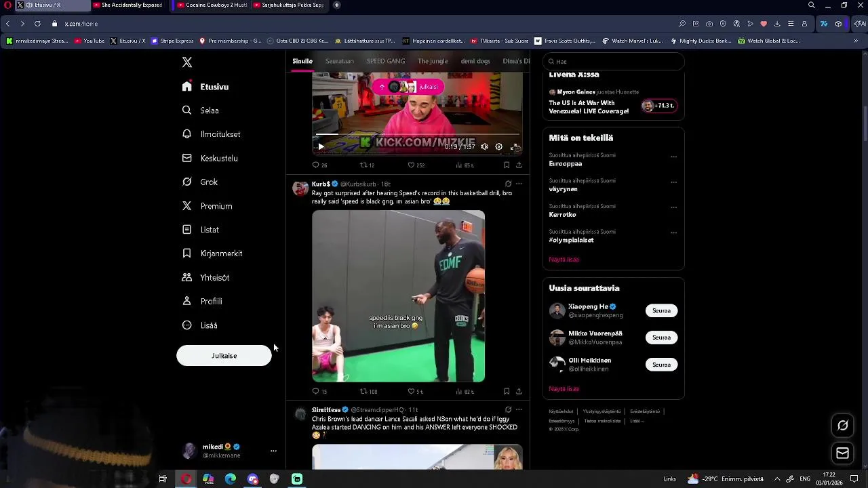This screenshot has width=868, height=488.
Task: Repost Kurb$ post with 108 reposts
Action: (x=368, y=391)
